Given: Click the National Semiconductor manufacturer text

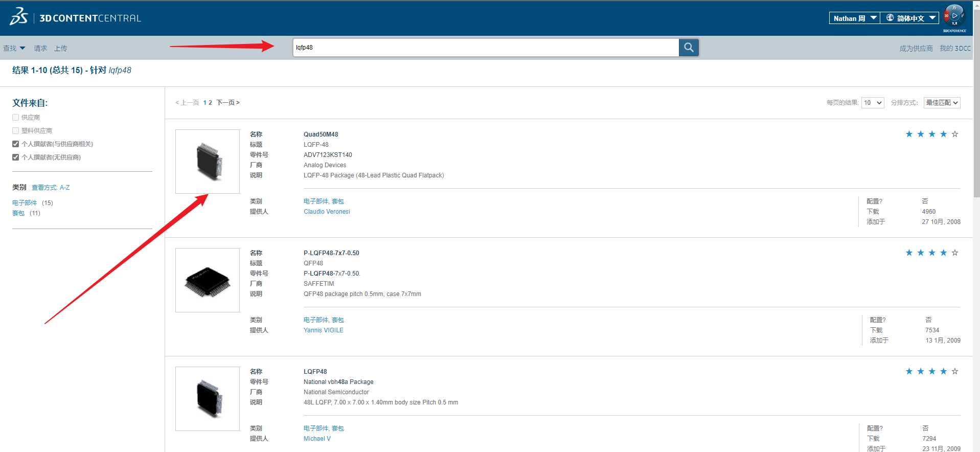Looking at the screenshot, I should pyautogui.click(x=336, y=392).
